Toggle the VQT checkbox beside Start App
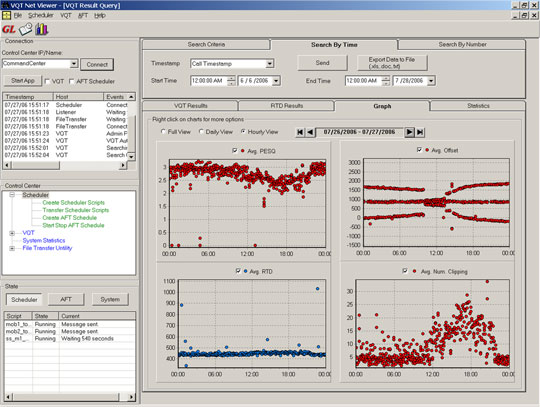This screenshot has width=540, height=407. 48,82
